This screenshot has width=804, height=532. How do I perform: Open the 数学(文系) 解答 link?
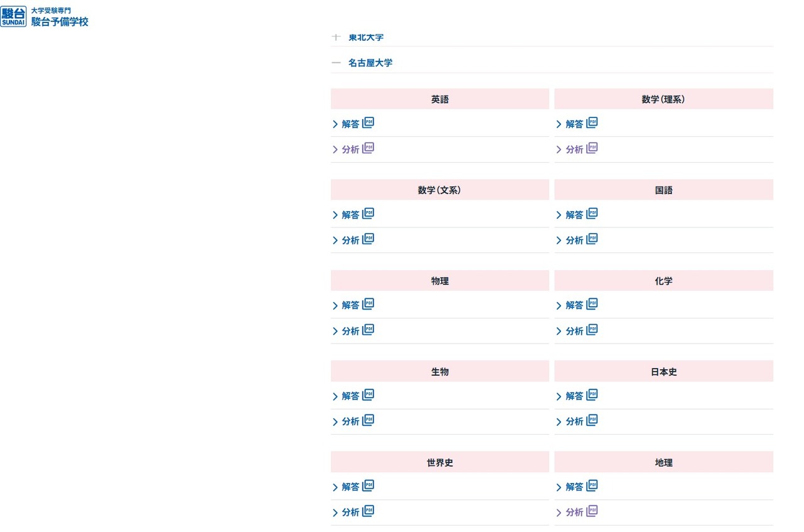pos(350,215)
